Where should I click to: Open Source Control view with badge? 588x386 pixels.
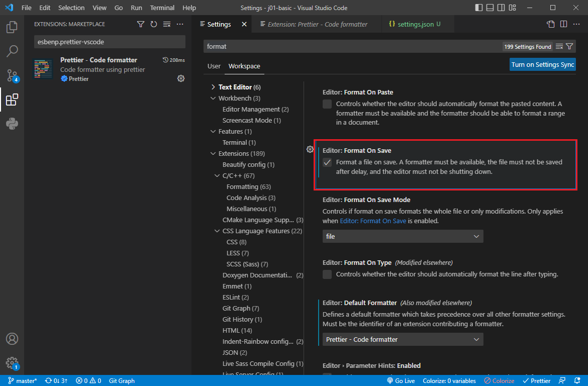(12, 75)
